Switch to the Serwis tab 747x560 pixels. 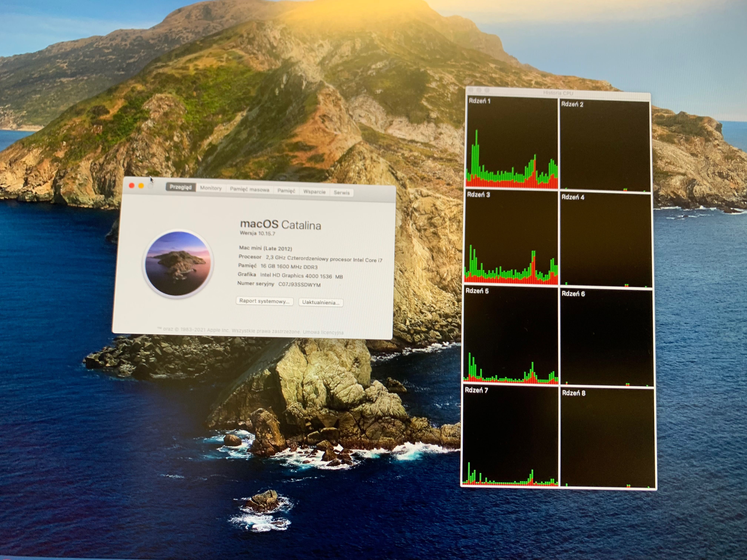[x=341, y=192]
